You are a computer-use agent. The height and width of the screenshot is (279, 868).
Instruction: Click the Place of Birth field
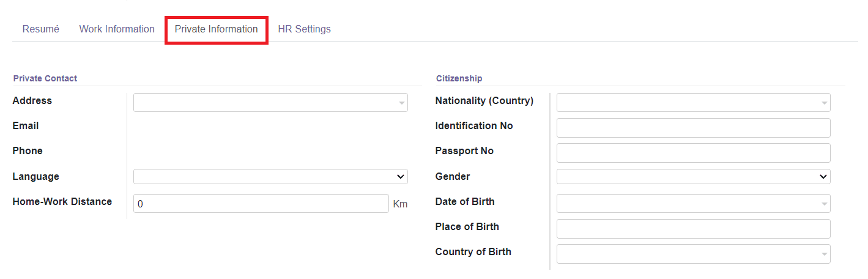[x=694, y=229]
